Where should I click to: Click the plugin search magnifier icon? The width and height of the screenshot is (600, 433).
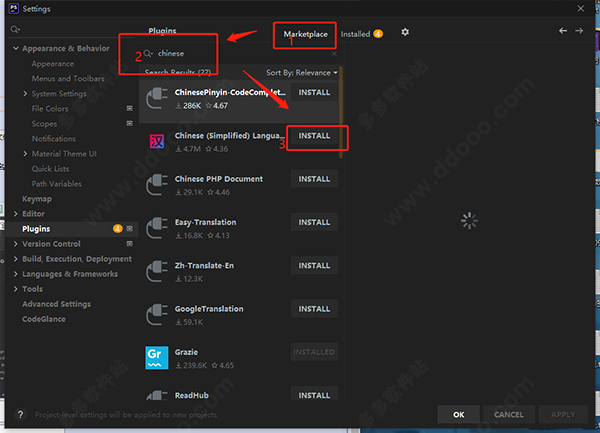tap(148, 54)
